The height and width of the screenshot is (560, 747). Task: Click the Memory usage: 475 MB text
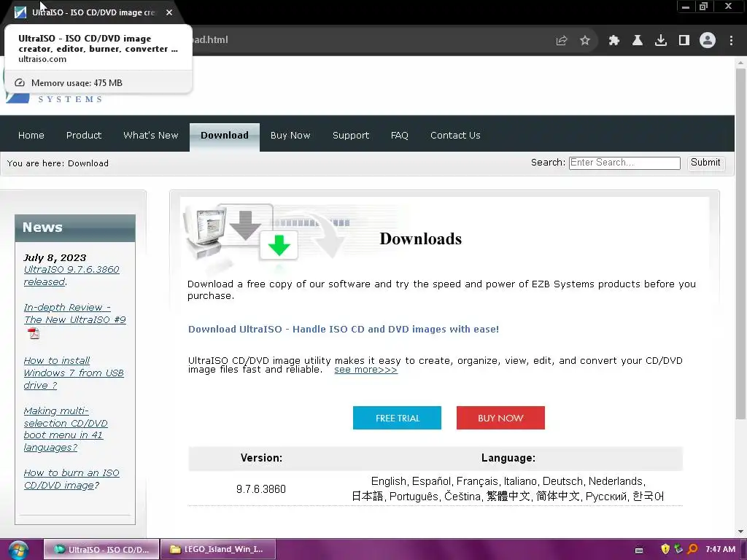(77, 83)
